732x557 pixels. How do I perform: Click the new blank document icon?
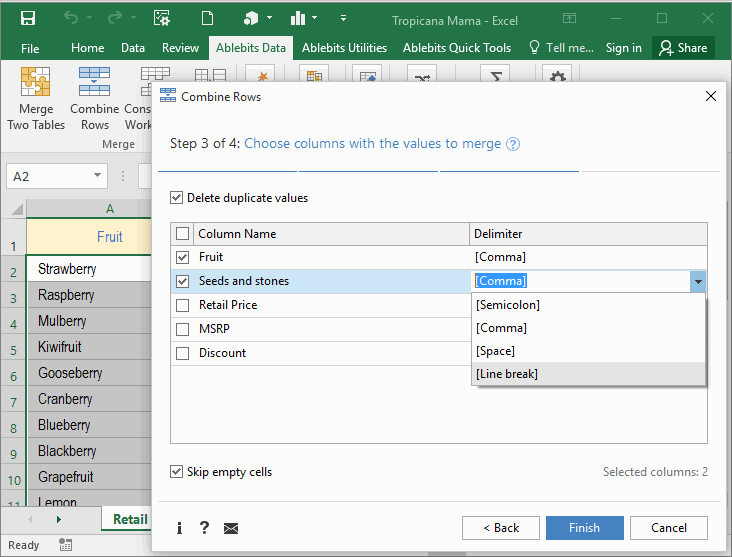tap(207, 18)
